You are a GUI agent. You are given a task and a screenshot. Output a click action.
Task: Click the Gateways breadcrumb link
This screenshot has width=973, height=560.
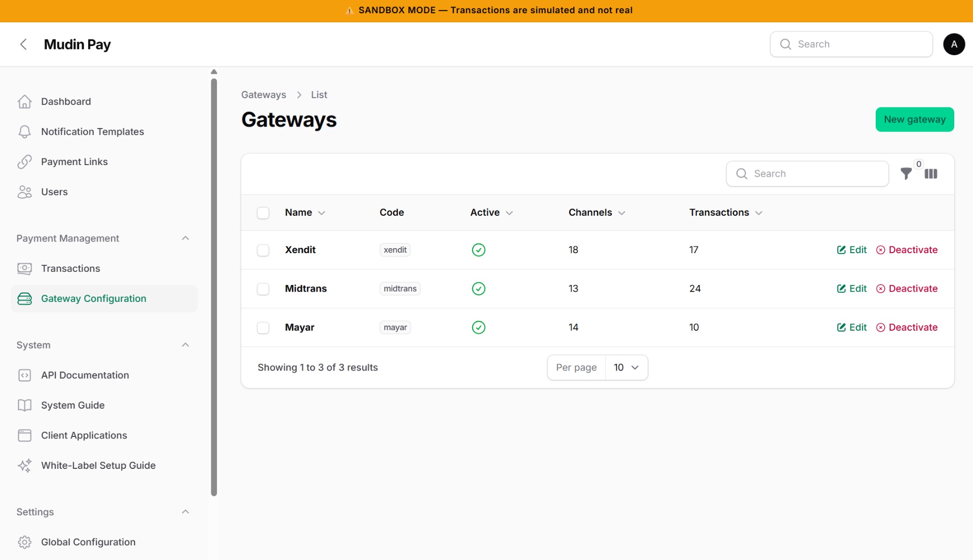coord(264,95)
